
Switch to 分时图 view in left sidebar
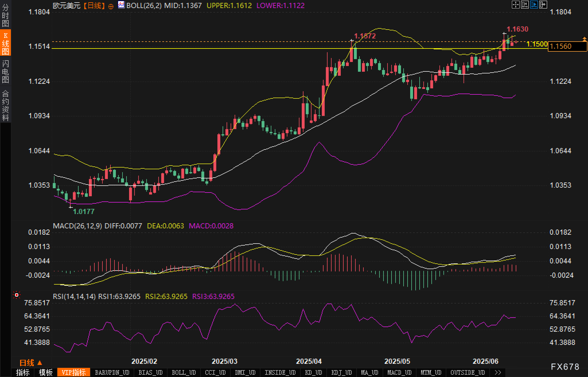coord(5,15)
